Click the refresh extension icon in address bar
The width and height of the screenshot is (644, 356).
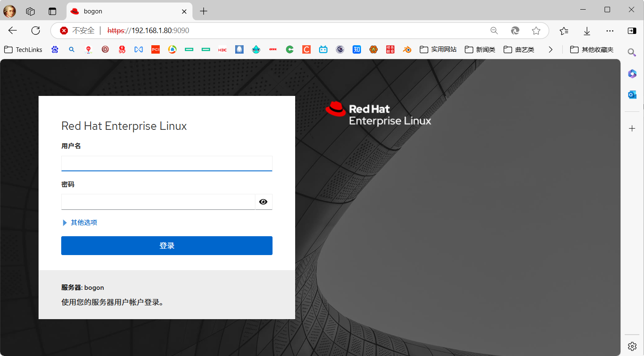point(515,31)
